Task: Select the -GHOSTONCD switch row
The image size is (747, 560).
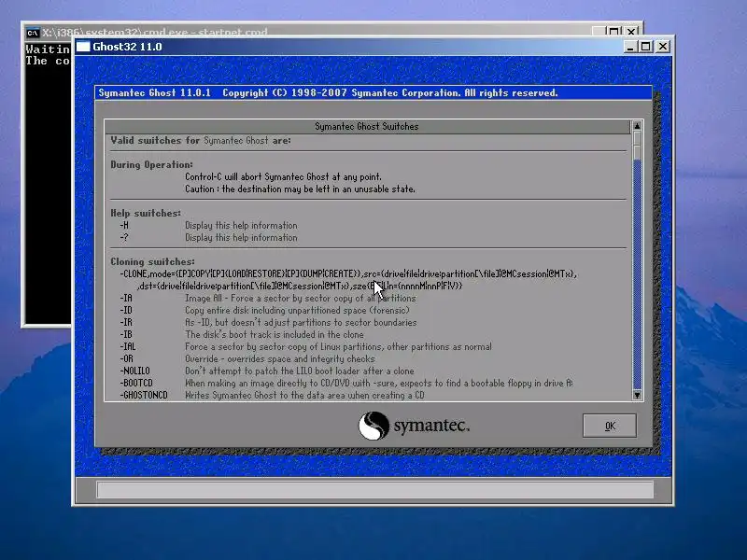Action: coord(272,395)
